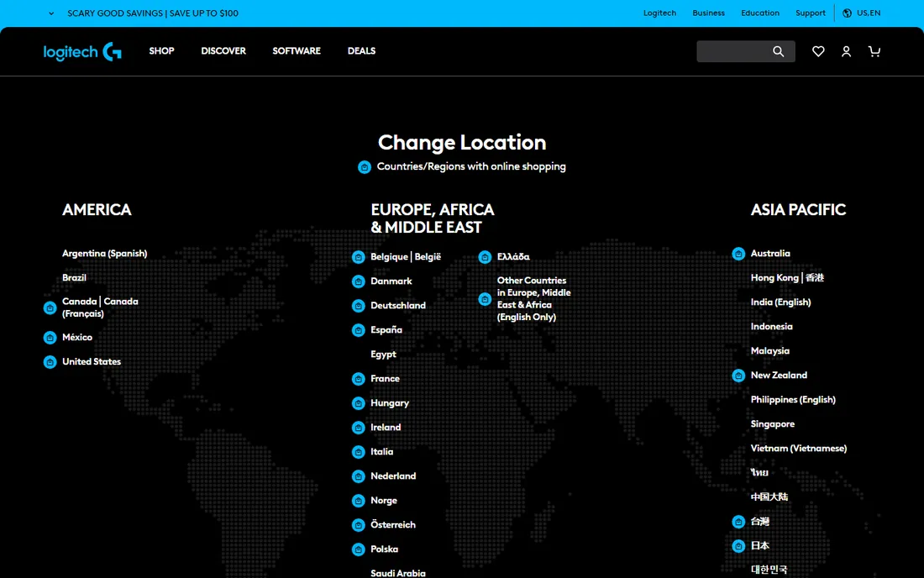924x578 pixels.
Task: Click shopping bag icon beside Österreich
Action: [359, 525]
